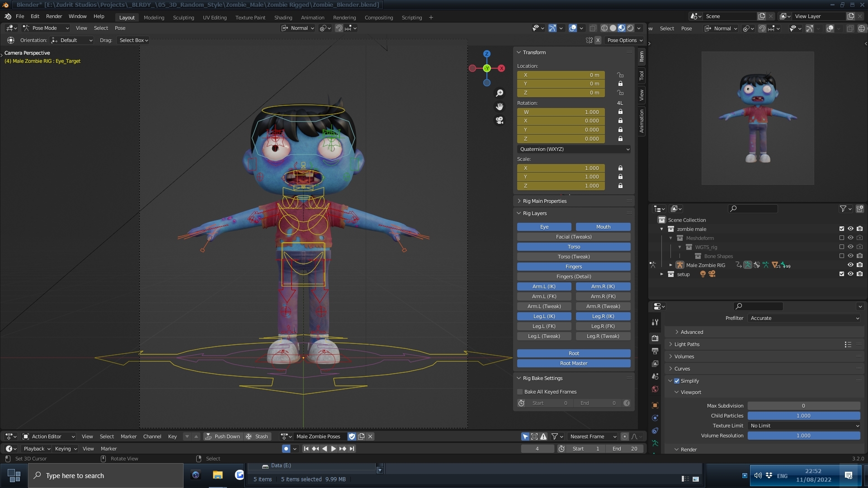Play animation in timeline
This screenshot has width=868, height=488.
334,449
